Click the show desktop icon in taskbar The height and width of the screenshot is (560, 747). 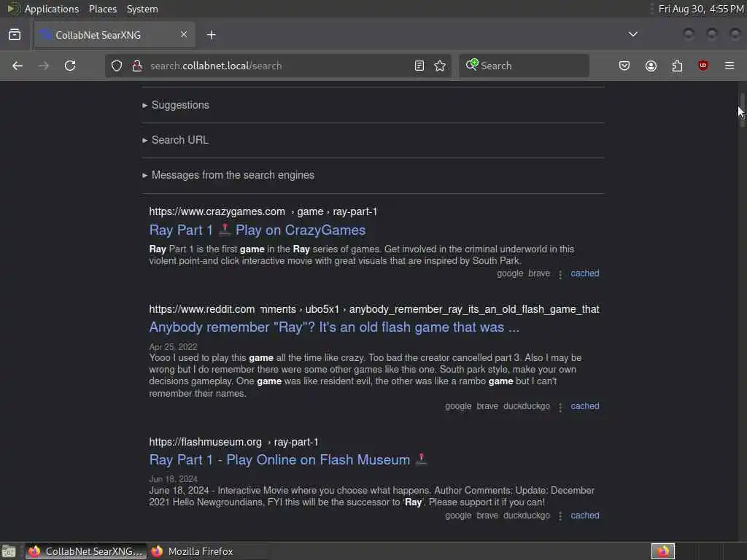[9, 551]
